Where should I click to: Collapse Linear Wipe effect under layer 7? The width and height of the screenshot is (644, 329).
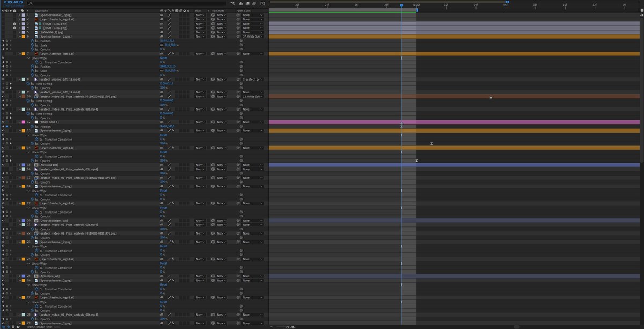28,58
